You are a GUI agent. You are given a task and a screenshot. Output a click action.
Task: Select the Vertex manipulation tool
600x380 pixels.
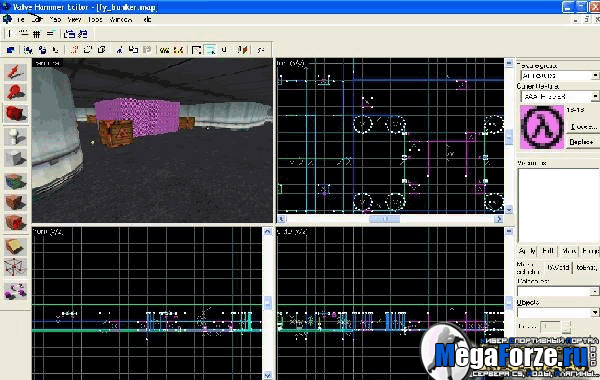(x=15, y=267)
